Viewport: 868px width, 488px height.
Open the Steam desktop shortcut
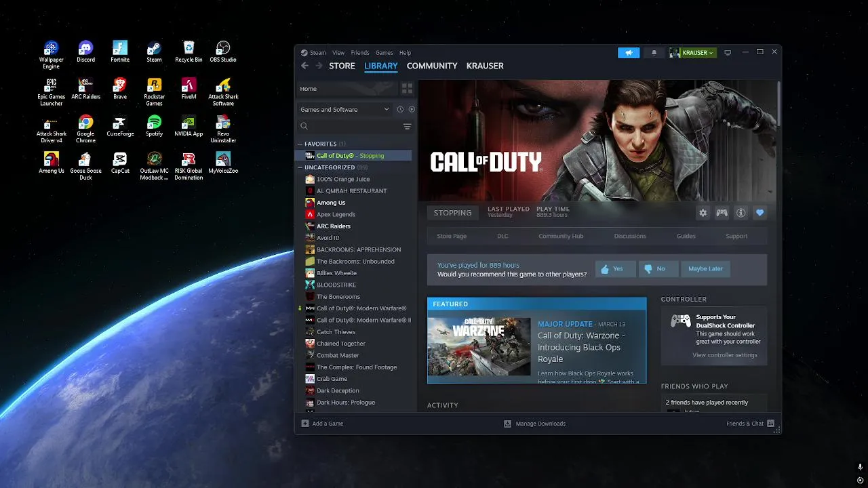[154, 52]
